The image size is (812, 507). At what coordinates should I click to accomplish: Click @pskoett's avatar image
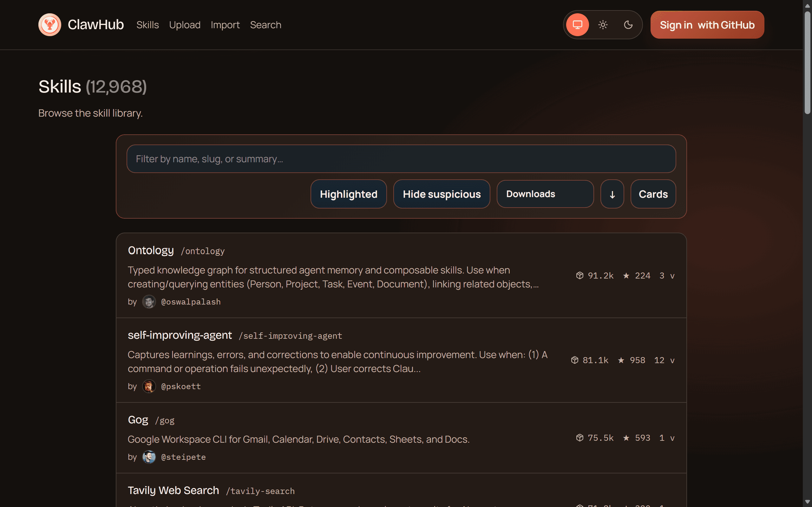149,386
